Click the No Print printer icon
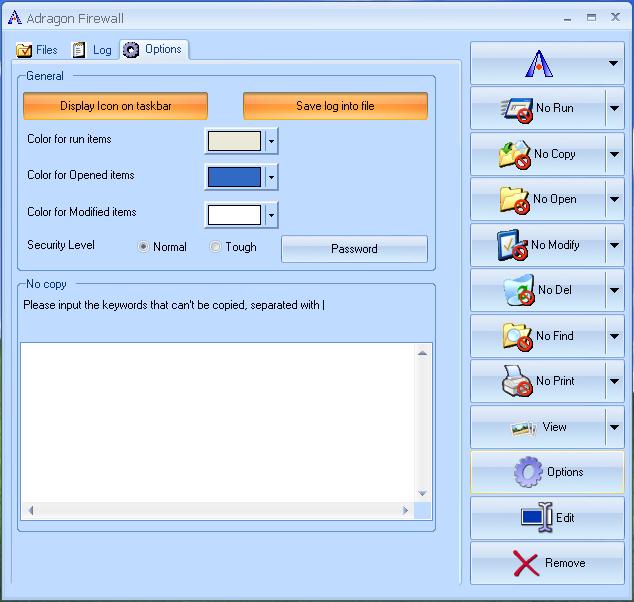This screenshot has height=602, width=634. click(x=517, y=381)
